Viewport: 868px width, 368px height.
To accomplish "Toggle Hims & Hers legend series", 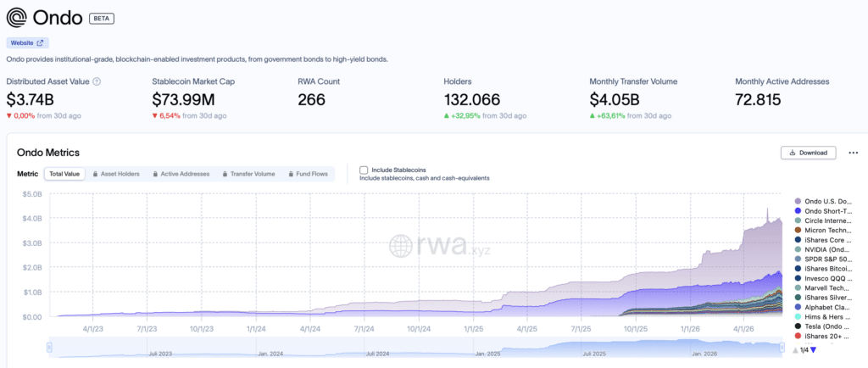I will click(x=824, y=316).
